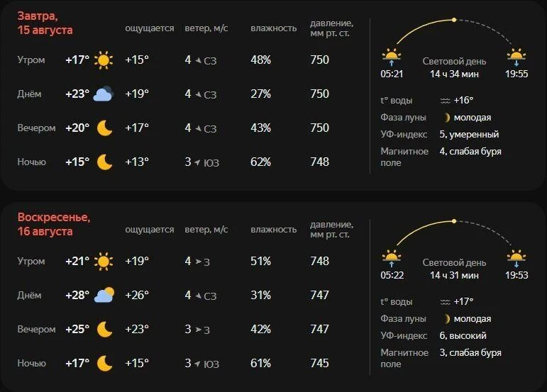
Task: Click the 15 August Световой день label
Action: tap(454, 62)
